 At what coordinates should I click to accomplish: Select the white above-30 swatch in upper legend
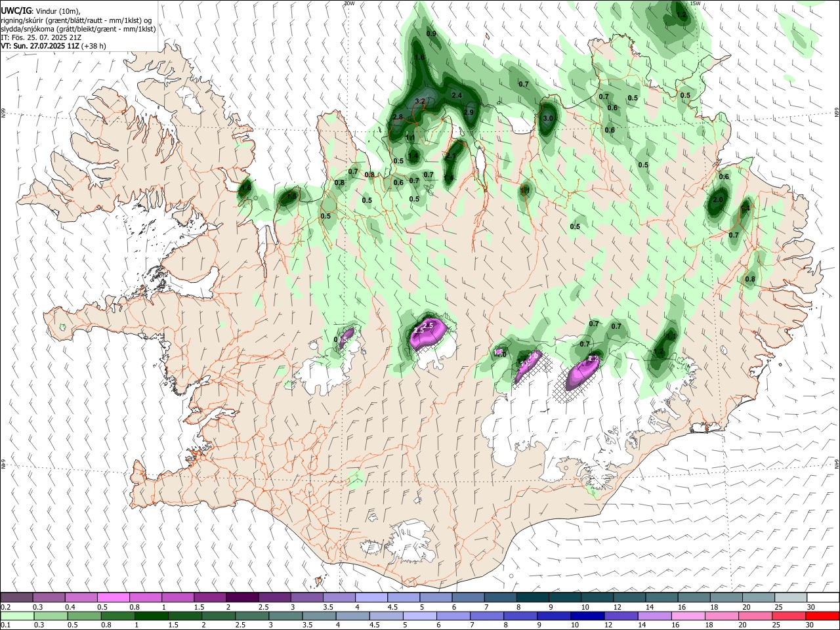(824, 597)
